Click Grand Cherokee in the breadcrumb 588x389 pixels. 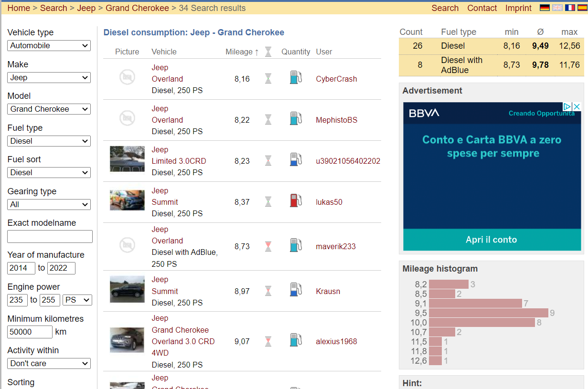(x=137, y=8)
